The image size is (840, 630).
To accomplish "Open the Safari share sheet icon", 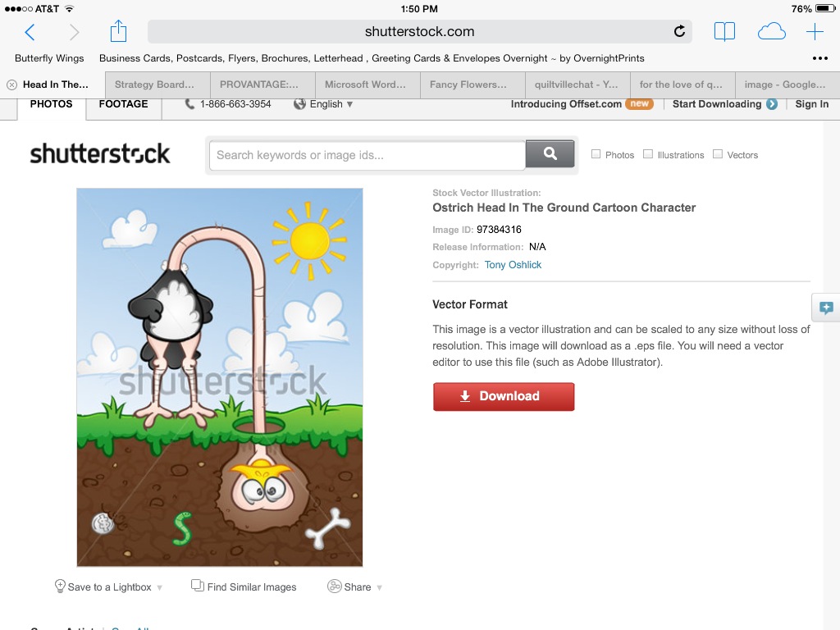I will pos(118,31).
